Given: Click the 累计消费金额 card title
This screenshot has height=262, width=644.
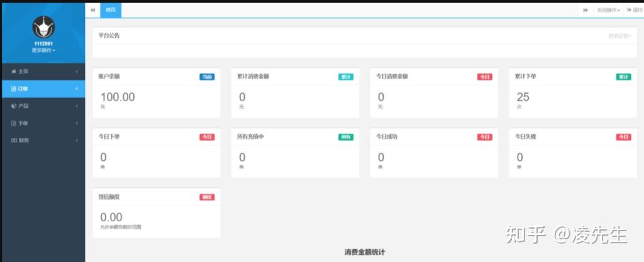Looking at the screenshot, I should [x=253, y=76].
